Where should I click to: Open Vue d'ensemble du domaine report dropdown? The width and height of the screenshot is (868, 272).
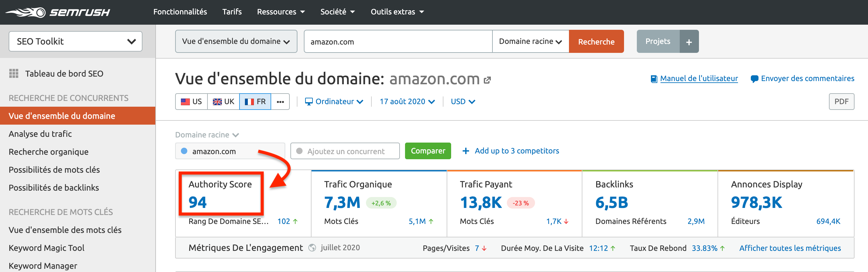[x=236, y=41]
